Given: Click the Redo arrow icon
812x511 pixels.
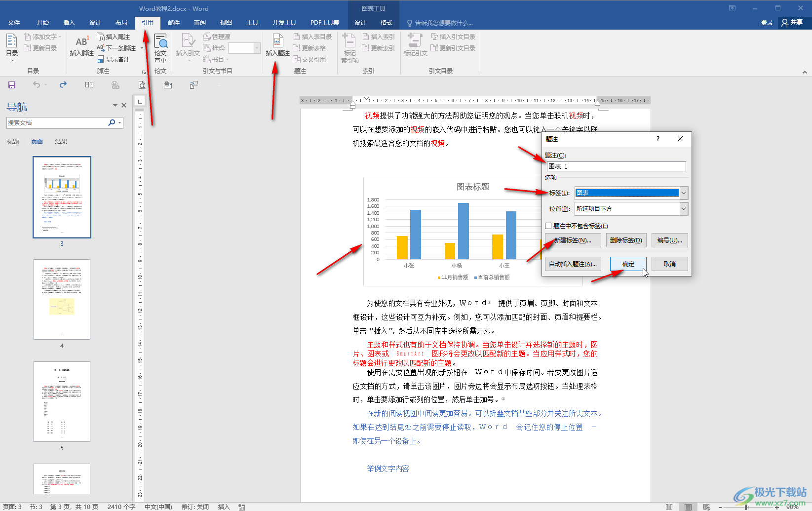Looking at the screenshot, I should point(63,85).
